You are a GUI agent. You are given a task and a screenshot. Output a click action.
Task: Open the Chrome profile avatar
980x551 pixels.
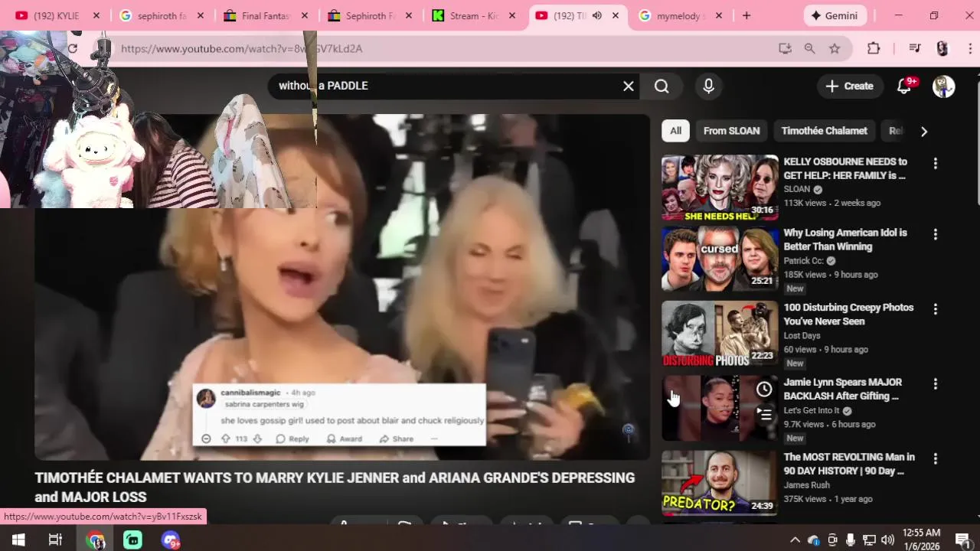click(x=942, y=48)
